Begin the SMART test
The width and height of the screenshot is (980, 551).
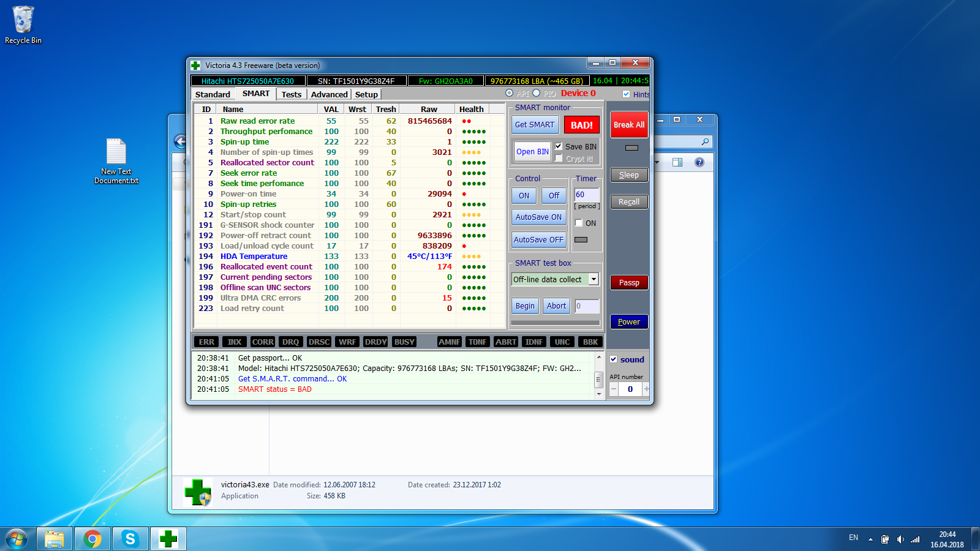click(525, 306)
